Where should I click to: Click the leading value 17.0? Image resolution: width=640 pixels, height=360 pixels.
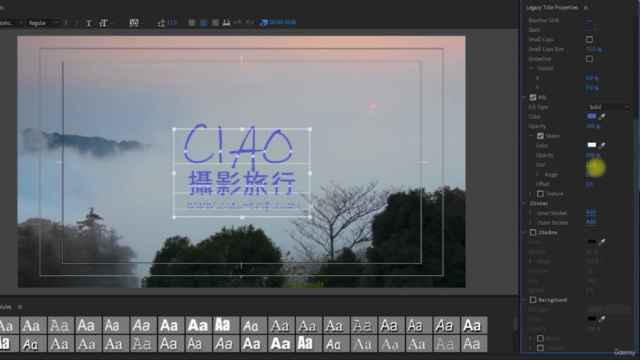(172, 22)
